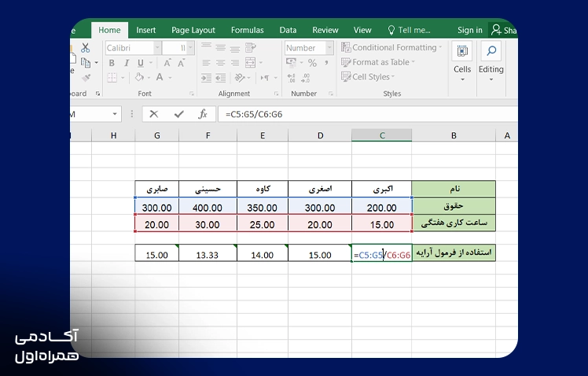Viewport: 588px width, 376px height.
Task: Apply Comma Style format
Action: point(327,63)
